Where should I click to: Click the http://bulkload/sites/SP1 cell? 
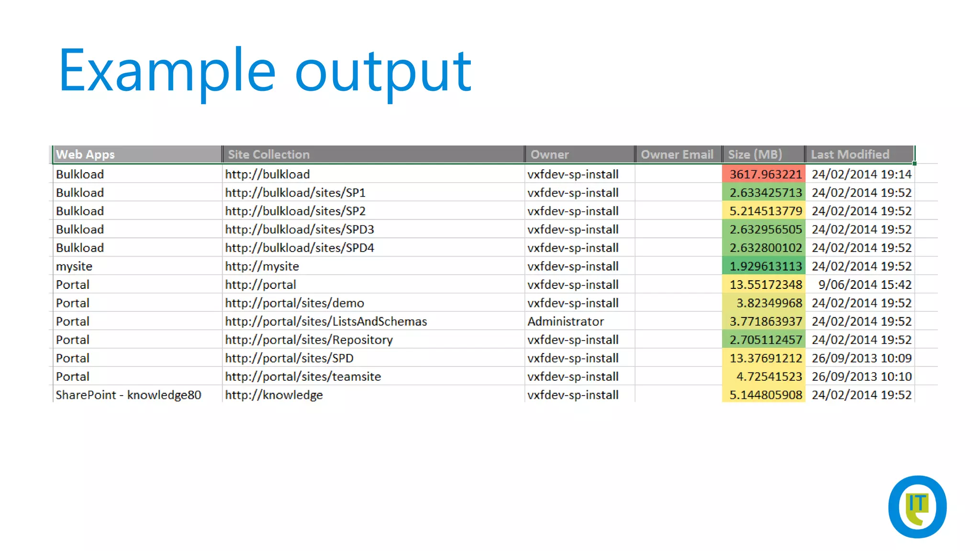point(373,193)
